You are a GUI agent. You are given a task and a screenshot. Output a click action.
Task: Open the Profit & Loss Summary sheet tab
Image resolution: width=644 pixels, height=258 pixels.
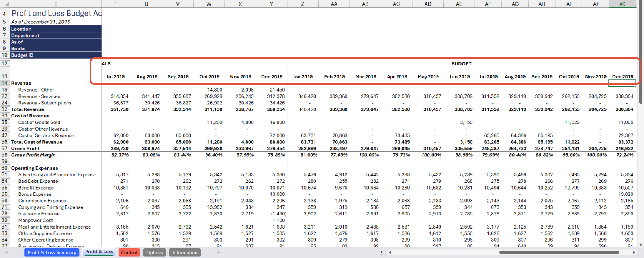click(52, 252)
